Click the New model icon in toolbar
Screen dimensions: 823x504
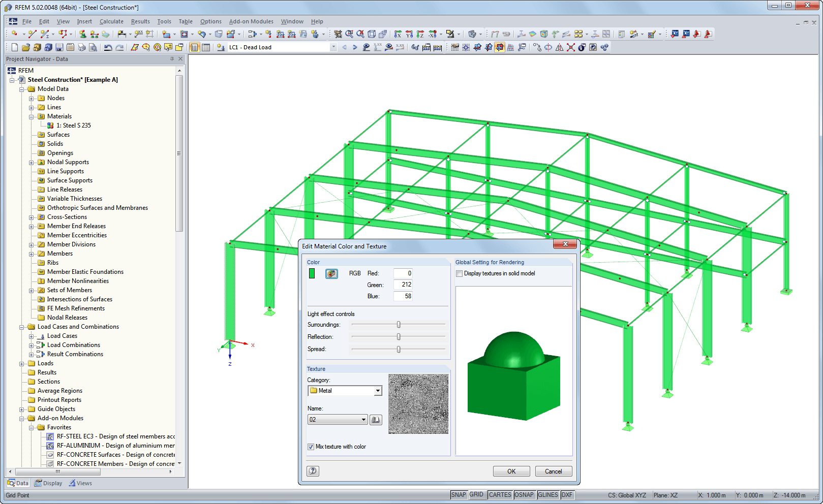pos(14,47)
